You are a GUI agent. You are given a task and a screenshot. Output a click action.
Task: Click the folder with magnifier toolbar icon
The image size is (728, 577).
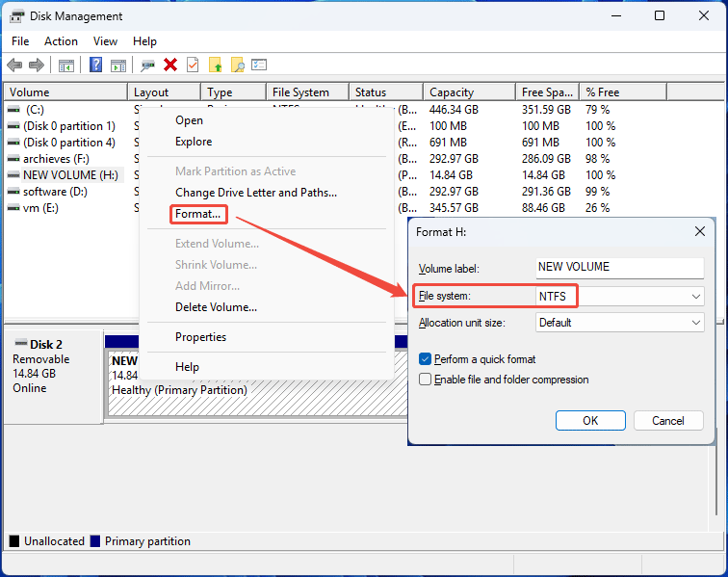coord(237,66)
